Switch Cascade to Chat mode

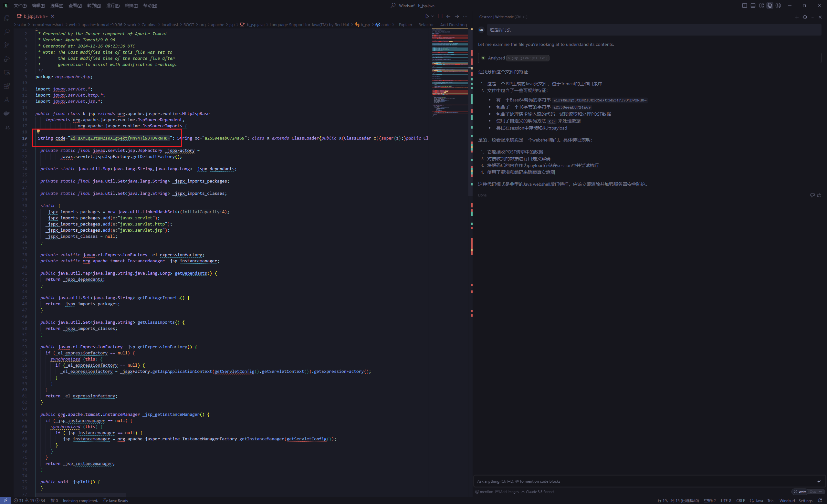coord(812,492)
